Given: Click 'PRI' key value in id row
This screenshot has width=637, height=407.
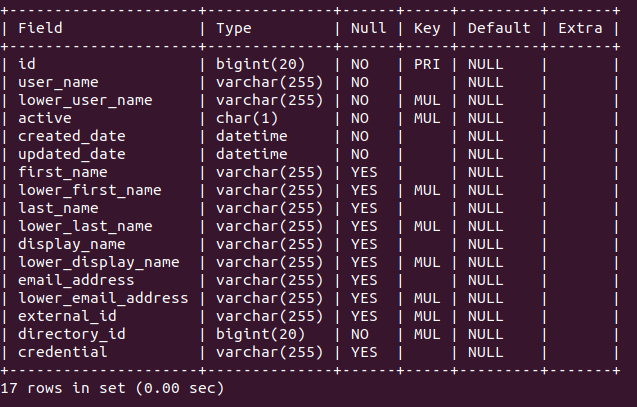Looking at the screenshot, I should pos(427,64).
